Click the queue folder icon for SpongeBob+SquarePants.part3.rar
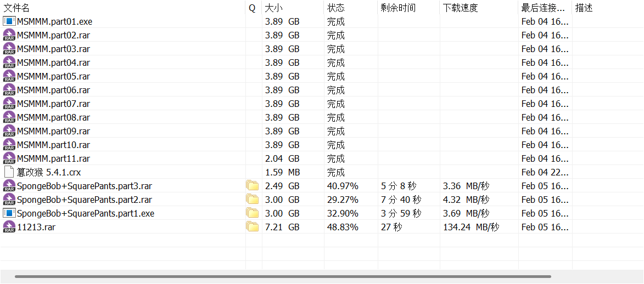Image resolution: width=644 pixels, height=284 pixels. (x=253, y=186)
